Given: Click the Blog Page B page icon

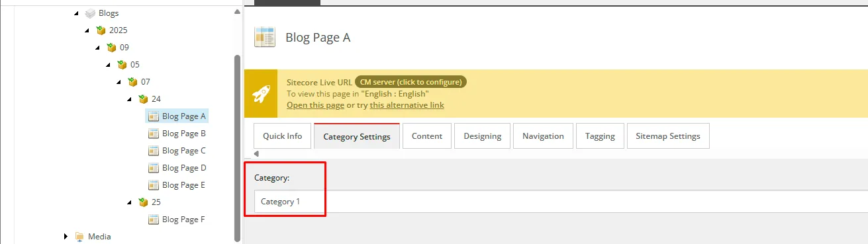Looking at the screenshot, I should (154, 134).
